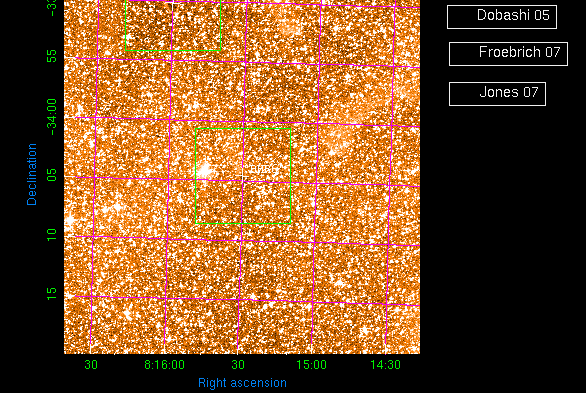Viewport: 586px width, 393px height.
Task: Click the 8:16:00 right ascension tick label
Action: pos(164,365)
